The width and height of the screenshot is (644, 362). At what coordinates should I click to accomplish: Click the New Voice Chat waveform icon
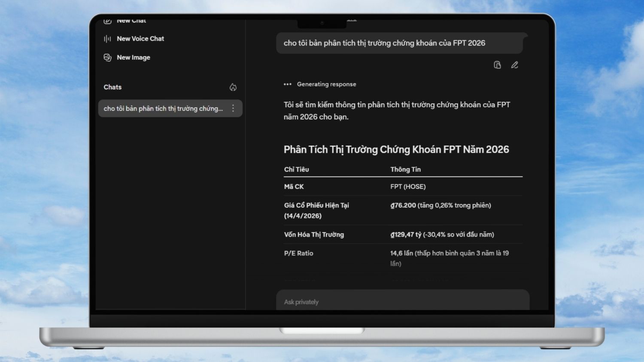(x=107, y=39)
